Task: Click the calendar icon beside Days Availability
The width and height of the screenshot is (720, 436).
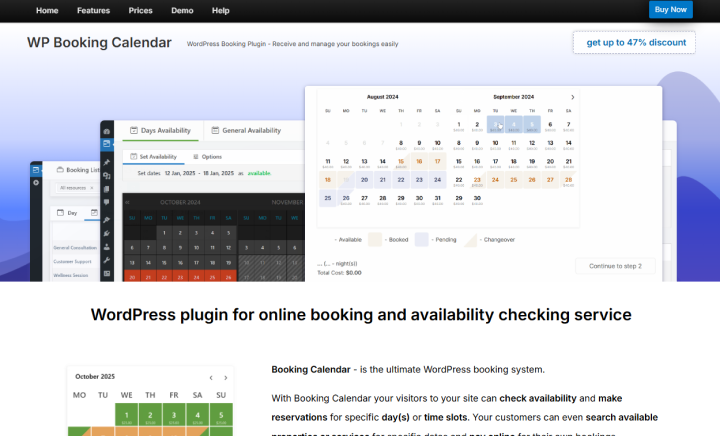Action: (x=134, y=130)
